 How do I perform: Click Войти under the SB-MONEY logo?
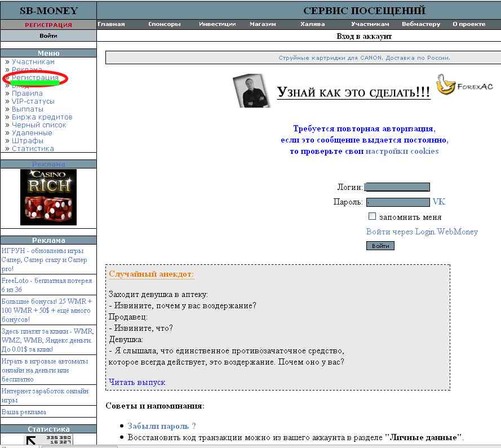48,36
